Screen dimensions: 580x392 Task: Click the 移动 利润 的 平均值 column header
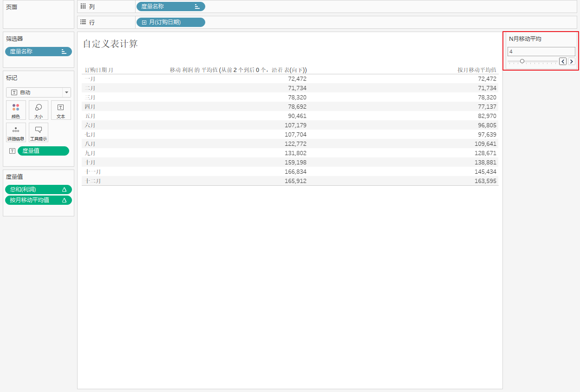(238, 70)
